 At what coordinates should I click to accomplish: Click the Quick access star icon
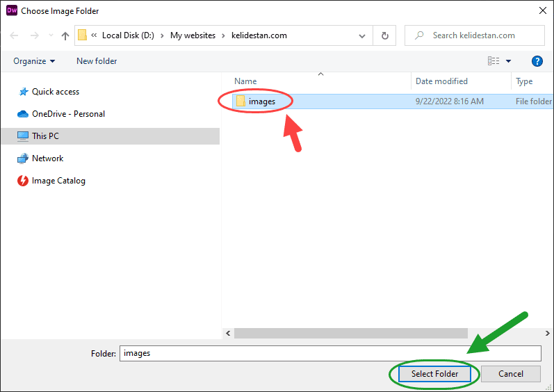tap(24, 92)
